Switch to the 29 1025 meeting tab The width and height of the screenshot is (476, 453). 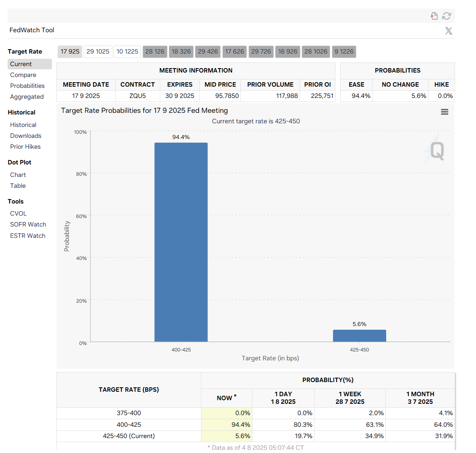[x=98, y=52]
